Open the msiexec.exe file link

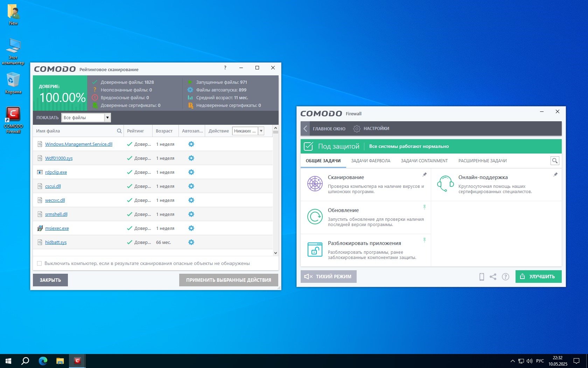57,229
